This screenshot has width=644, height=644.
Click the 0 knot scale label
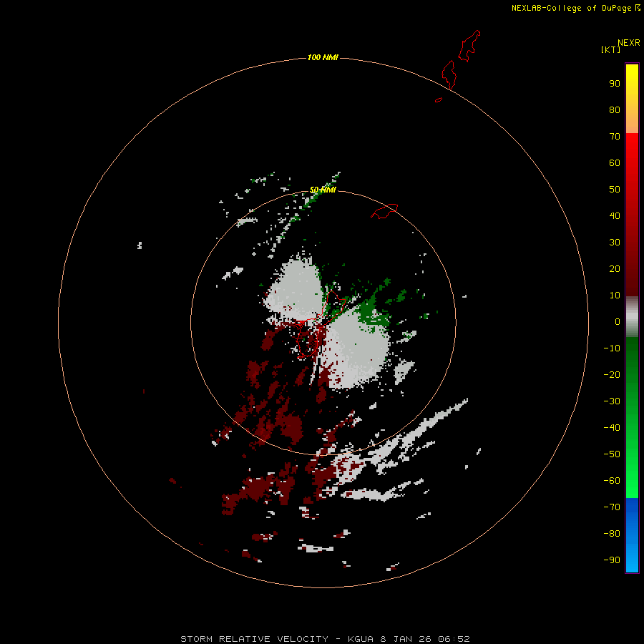(618, 321)
